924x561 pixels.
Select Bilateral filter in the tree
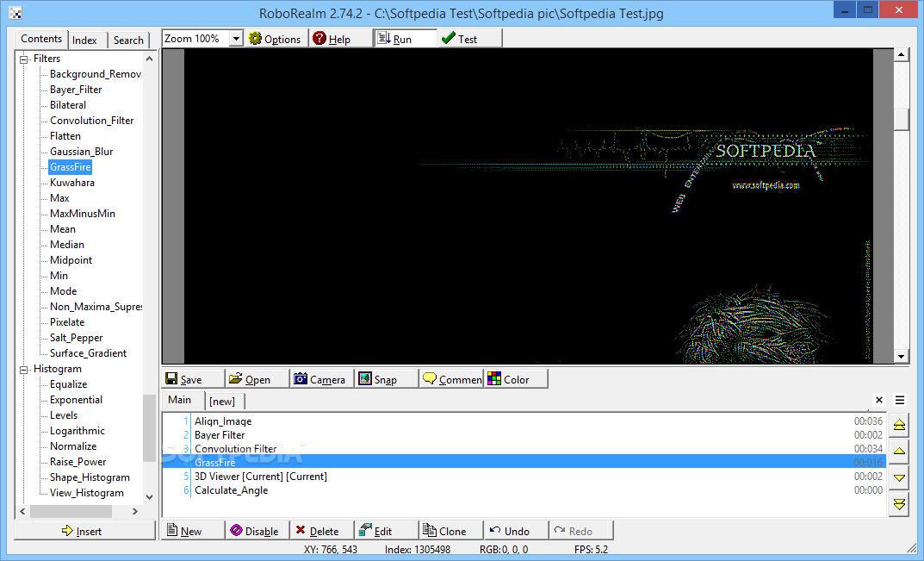[x=68, y=105]
